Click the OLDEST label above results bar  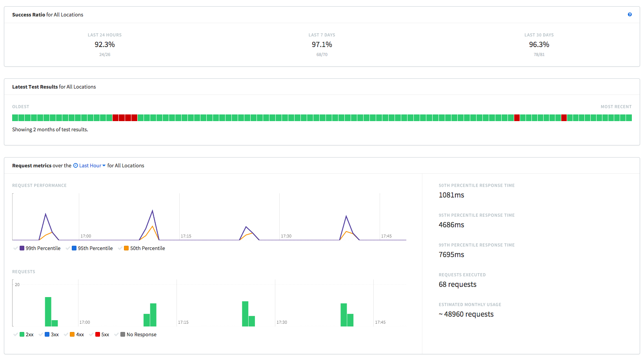21,107
